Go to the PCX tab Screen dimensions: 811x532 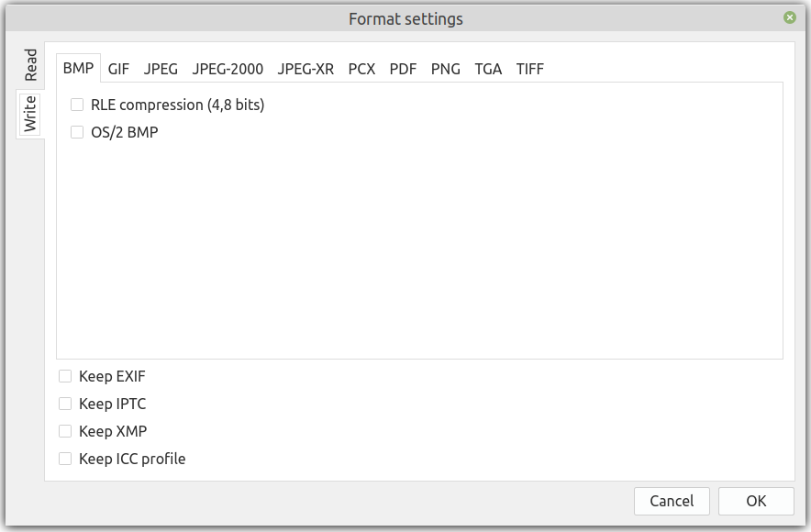pyautogui.click(x=361, y=69)
